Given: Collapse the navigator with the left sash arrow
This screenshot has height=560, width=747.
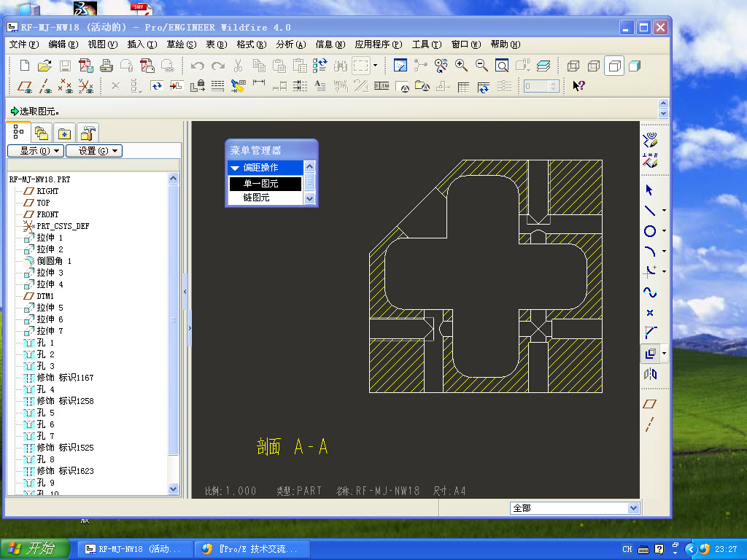Looking at the screenshot, I should [185, 292].
